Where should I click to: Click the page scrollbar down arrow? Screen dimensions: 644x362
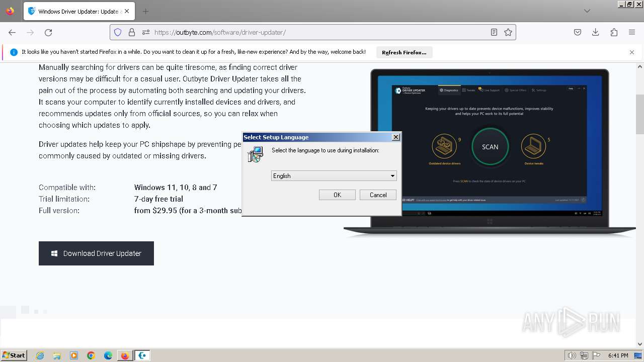[640, 344]
